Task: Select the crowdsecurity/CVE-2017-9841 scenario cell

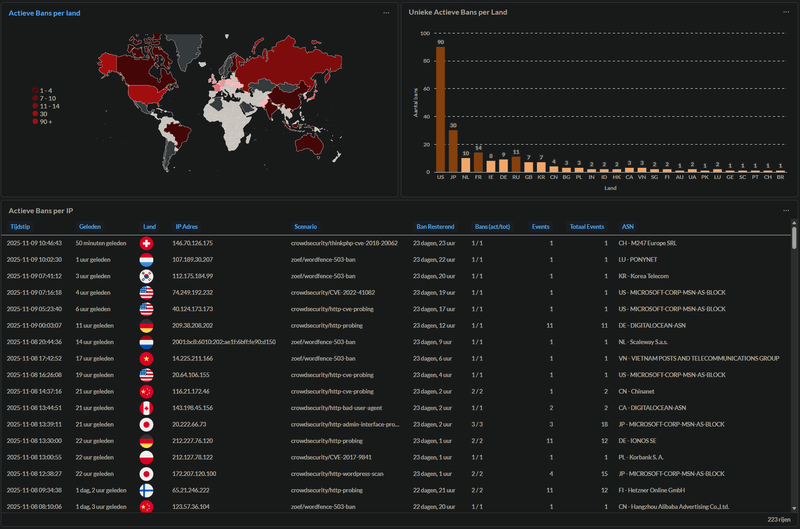Action: [331, 457]
